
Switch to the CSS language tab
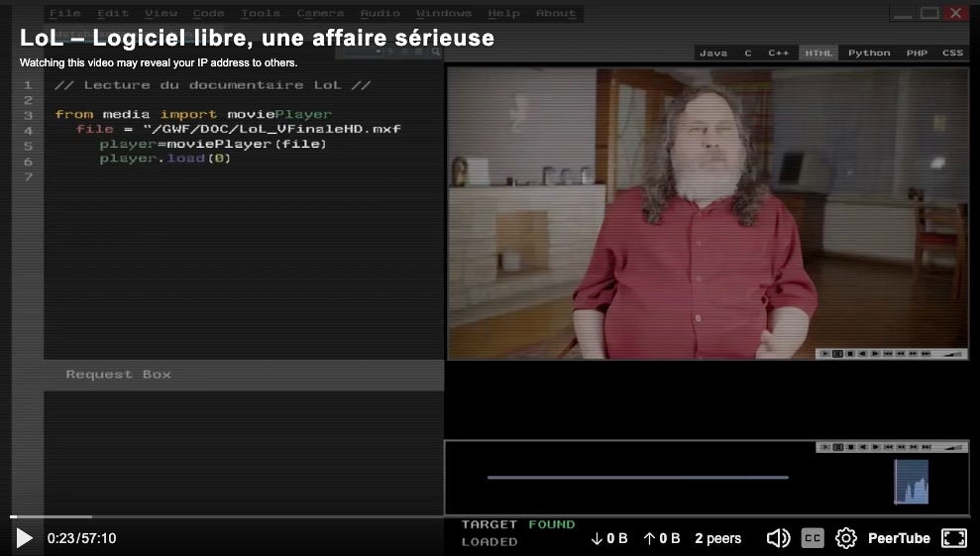pyautogui.click(x=952, y=54)
